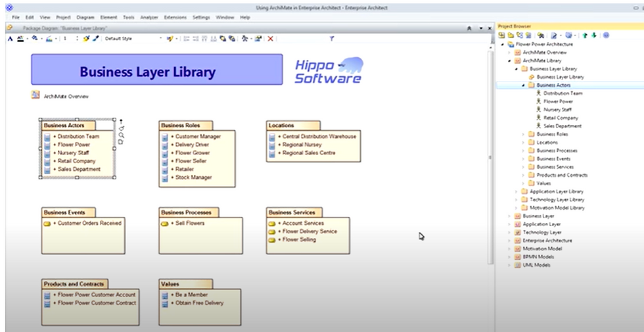Click the line width stepper arrows

(78, 39)
